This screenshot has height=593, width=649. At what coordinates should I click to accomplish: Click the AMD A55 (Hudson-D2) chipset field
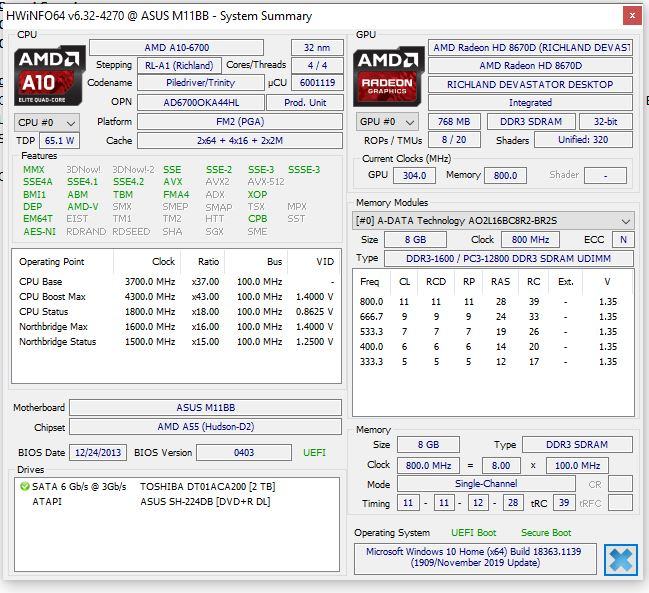point(206,427)
